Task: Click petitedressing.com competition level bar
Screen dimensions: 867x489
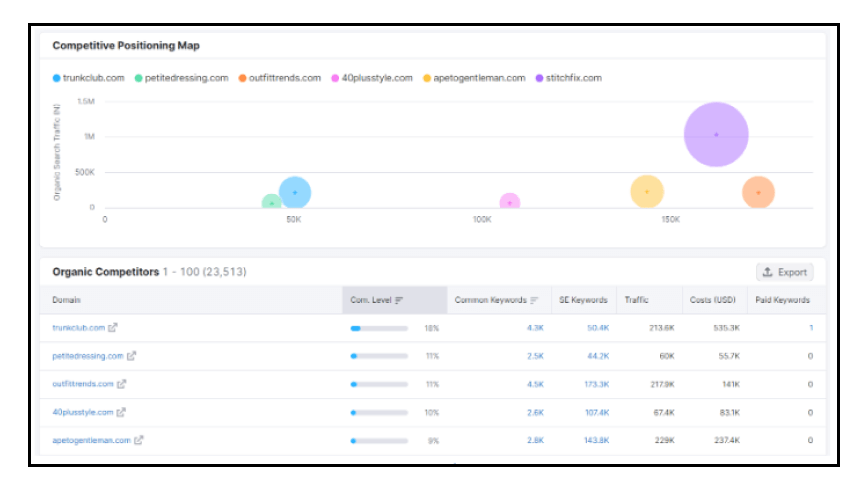Action: pyautogui.click(x=379, y=356)
